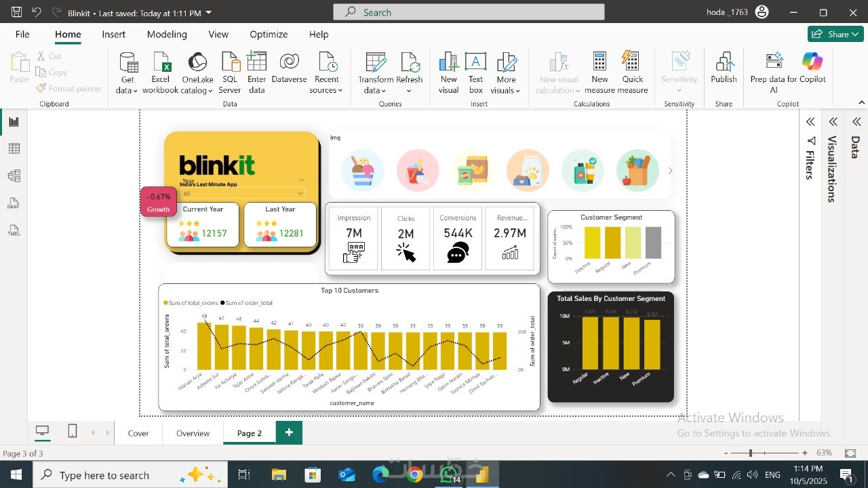Connect to SQL Server data

point(230,73)
